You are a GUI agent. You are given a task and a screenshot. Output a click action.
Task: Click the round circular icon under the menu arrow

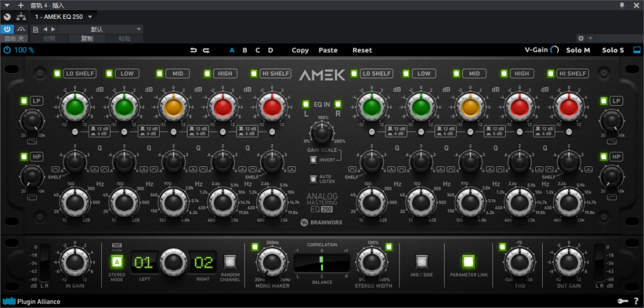coord(6,16)
